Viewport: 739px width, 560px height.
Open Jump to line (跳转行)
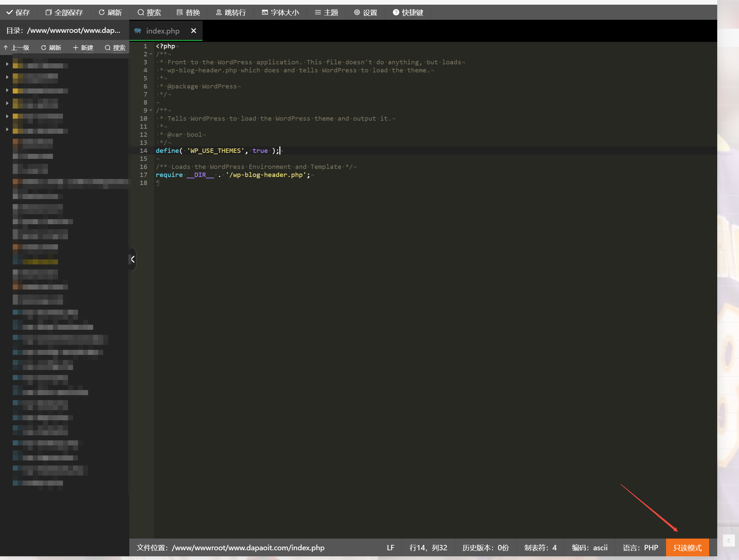(x=231, y=12)
